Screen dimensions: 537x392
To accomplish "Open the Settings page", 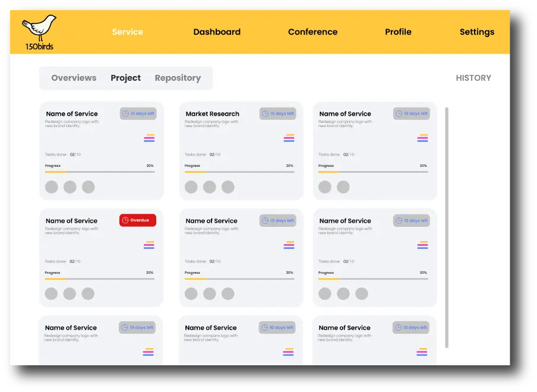I will [477, 32].
